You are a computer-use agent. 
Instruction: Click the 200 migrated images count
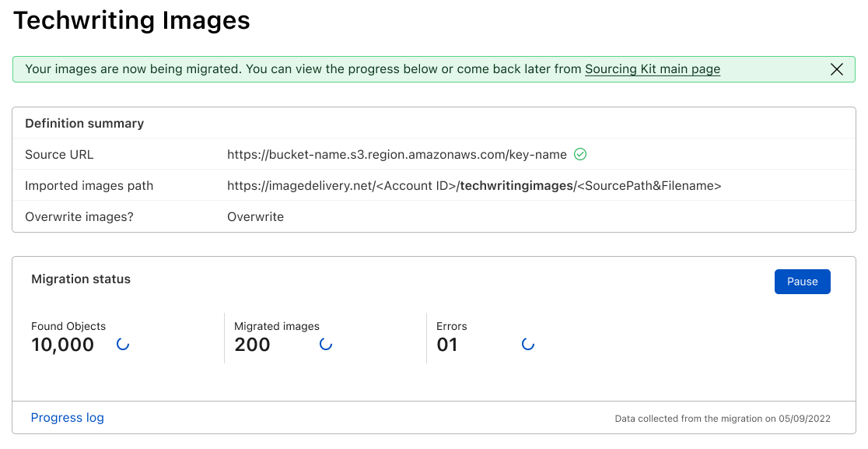click(x=252, y=345)
